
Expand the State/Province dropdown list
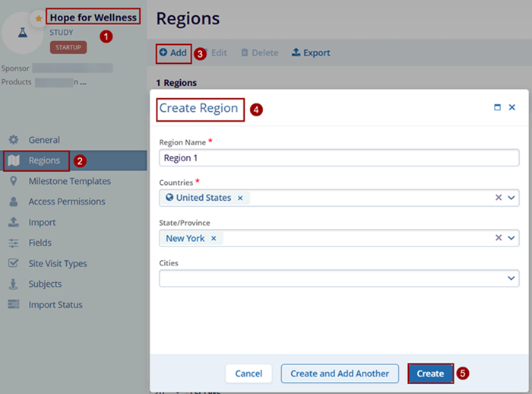[511, 238]
